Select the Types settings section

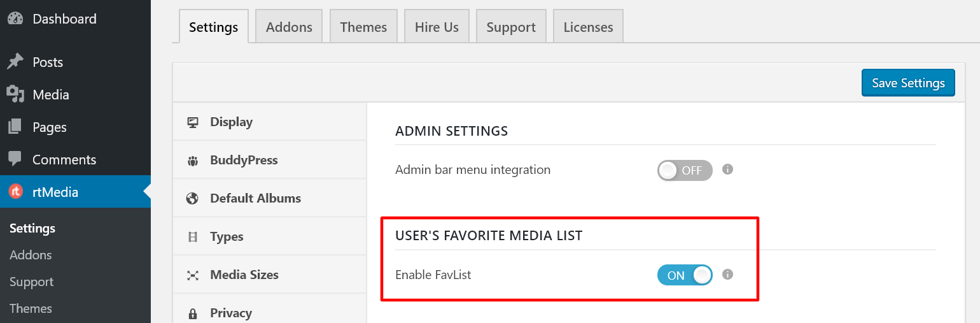tap(270, 236)
